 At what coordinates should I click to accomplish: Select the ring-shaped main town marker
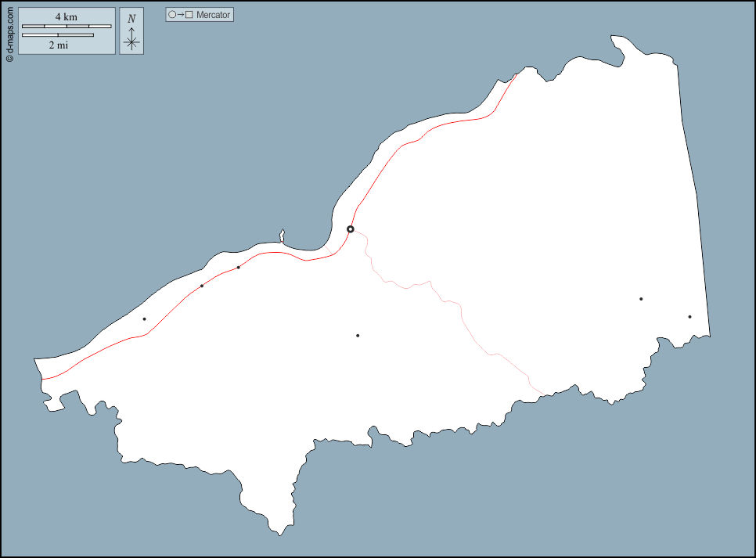pyautogui.click(x=351, y=229)
